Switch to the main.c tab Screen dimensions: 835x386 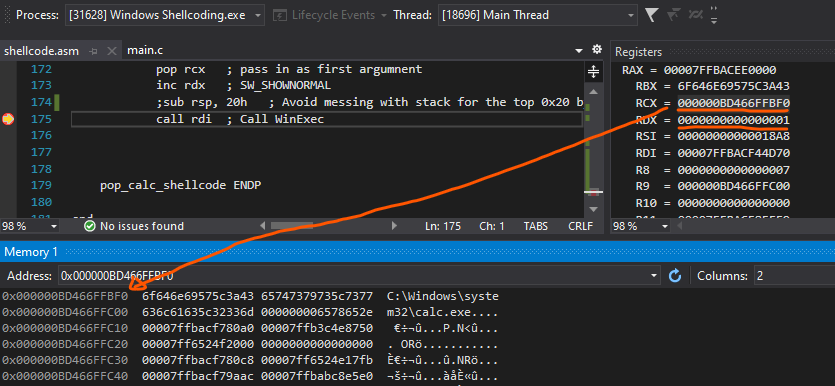tap(145, 51)
